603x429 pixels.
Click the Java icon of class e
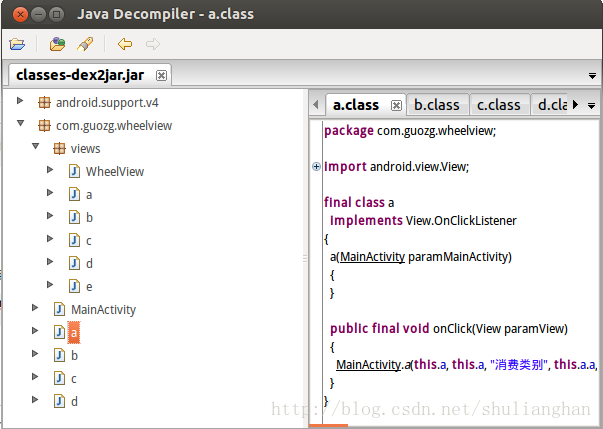click(x=74, y=286)
